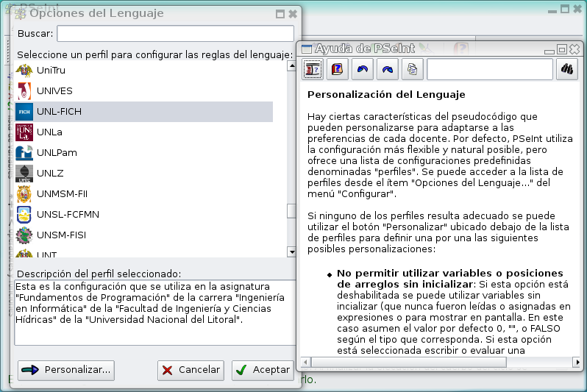Confirm with the Aceptar button
Screen dimensions: 587x392
[263, 370]
